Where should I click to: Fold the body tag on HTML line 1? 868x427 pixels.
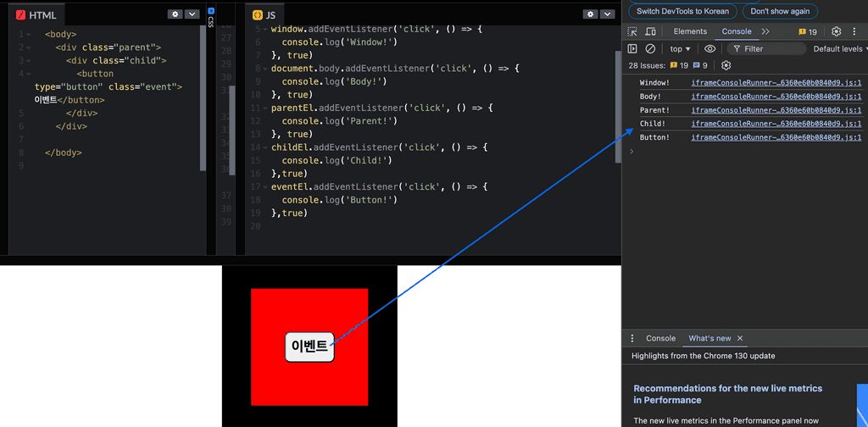[28, 35]
